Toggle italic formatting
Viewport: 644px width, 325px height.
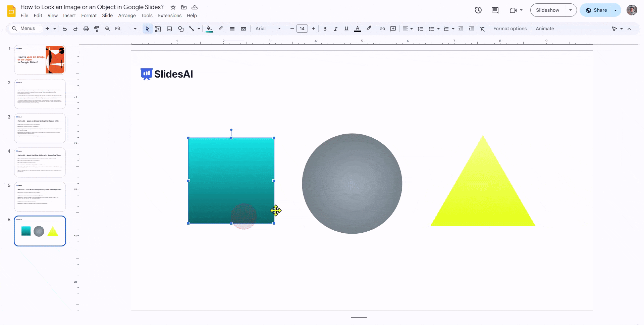coord(335,29)
